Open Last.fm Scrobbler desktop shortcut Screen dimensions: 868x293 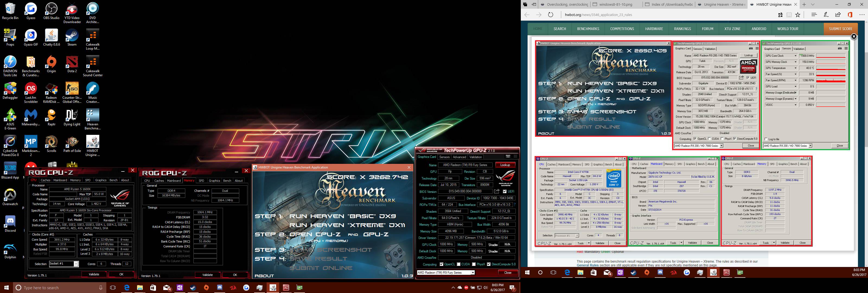click(x=31, y=93)
